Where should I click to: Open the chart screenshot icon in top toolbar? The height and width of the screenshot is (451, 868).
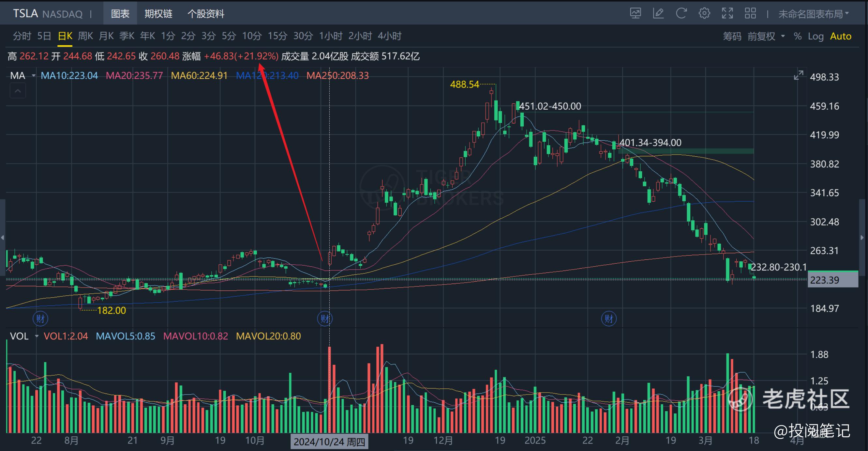(636, 13)
